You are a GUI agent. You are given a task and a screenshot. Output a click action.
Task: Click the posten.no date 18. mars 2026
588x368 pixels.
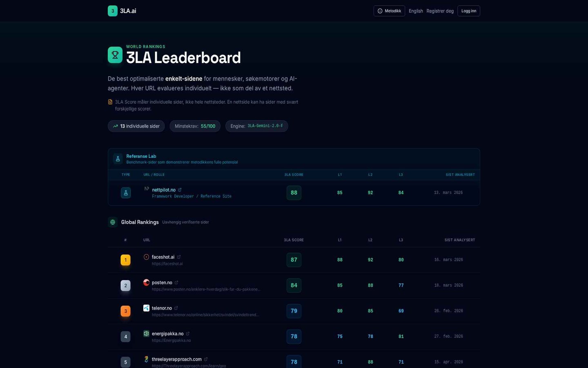[x=449, y=285]
